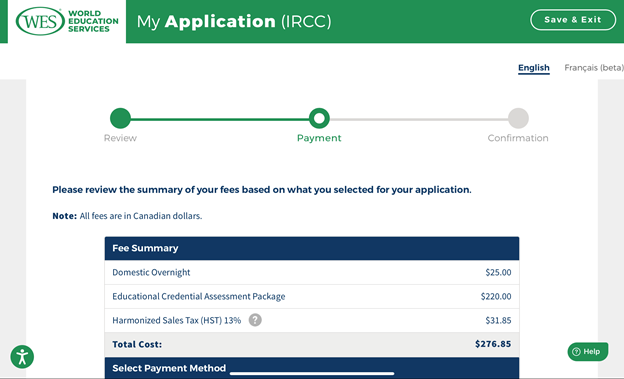This screenshot has height=379, width=624.
Task: Click the grey Confirmation step circle
Action: point(518,118)
